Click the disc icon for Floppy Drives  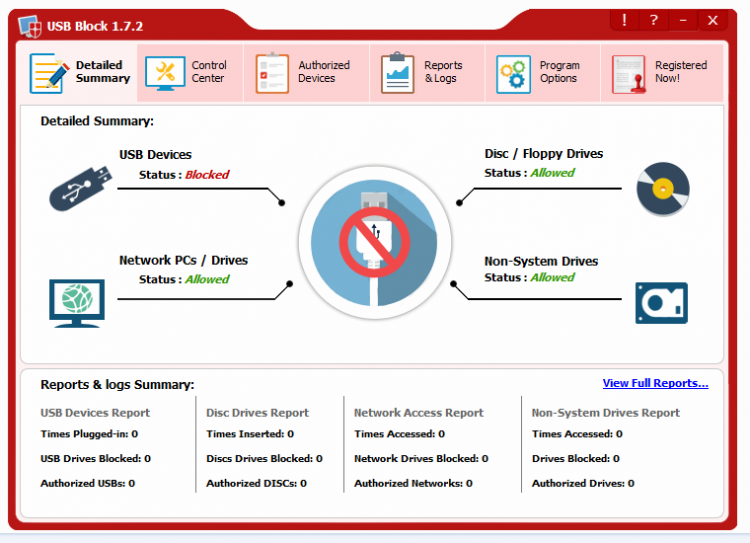click(663, 189)
